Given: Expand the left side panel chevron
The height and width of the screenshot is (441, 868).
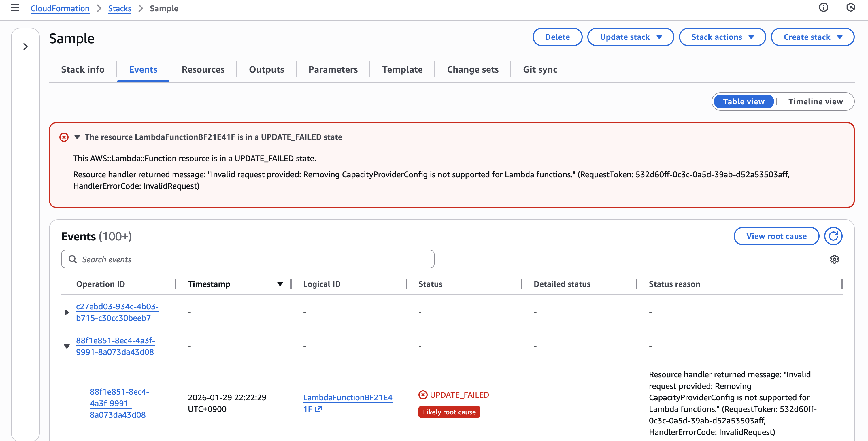Looking at the screenshot, I should pos(25,46).
